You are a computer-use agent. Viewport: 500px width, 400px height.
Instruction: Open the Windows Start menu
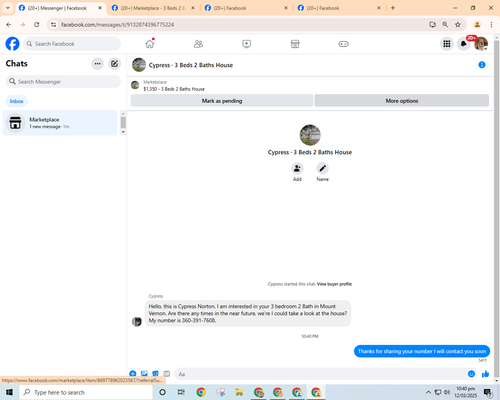pyautogui.click(x=9, y=392)
